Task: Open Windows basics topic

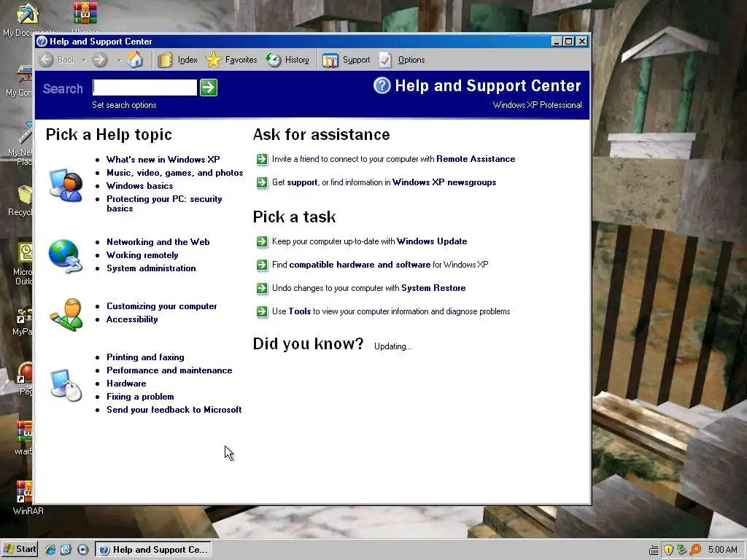Action: [x=139, y=186]
